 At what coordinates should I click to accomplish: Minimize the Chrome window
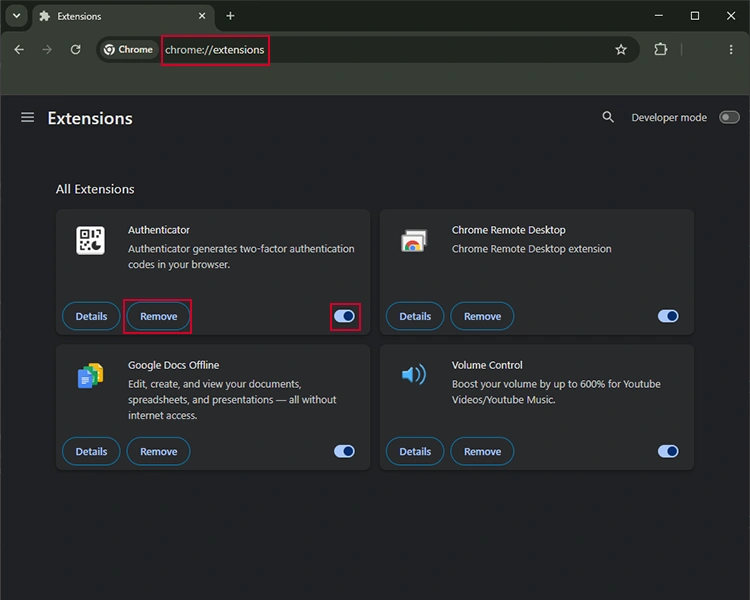(x=659, y=16)
